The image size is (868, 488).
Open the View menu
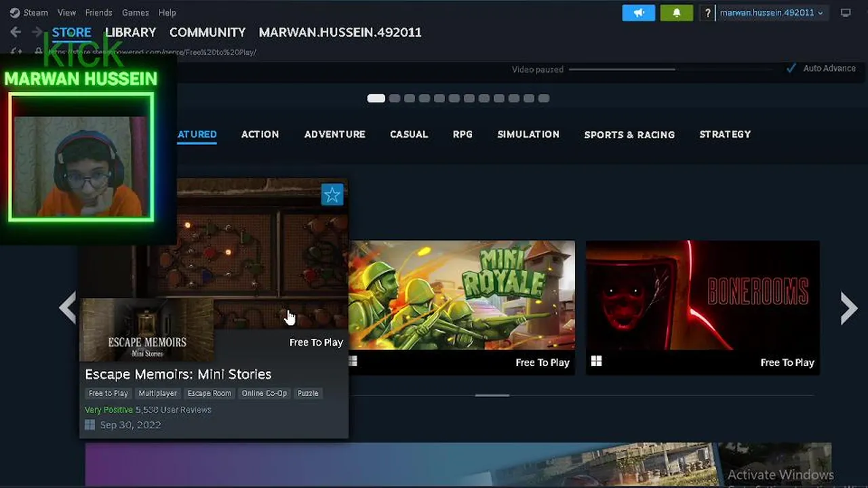click(x=66, y=12)
